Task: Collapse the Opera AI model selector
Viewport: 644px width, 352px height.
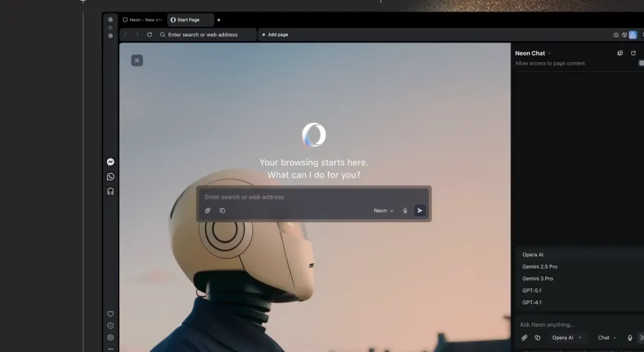Action: point(567,338)
